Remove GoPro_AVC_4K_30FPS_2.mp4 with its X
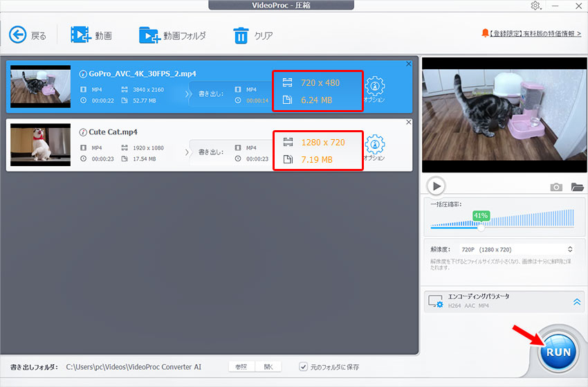Viewport: 588px width, 387px height. click(409, 64)
